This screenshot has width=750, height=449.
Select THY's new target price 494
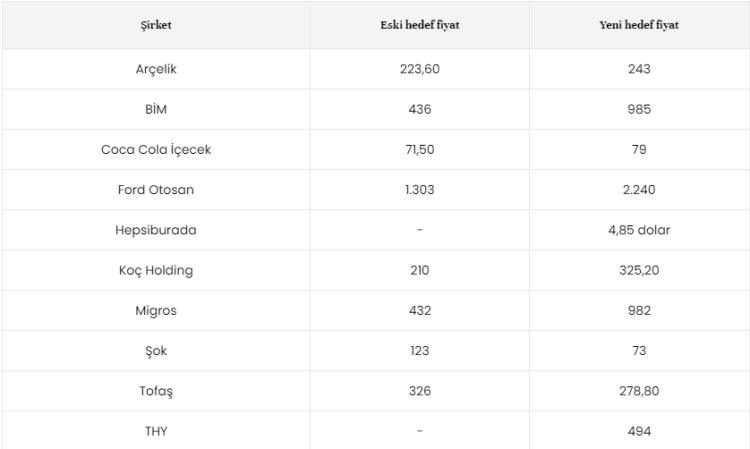point(639,431)
